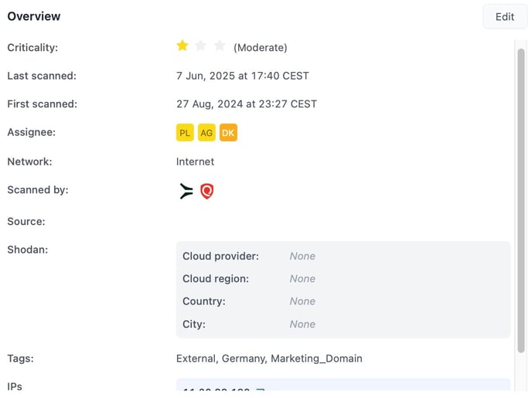
Task: Click the red Qualys scanner logo
Action: 207,191
